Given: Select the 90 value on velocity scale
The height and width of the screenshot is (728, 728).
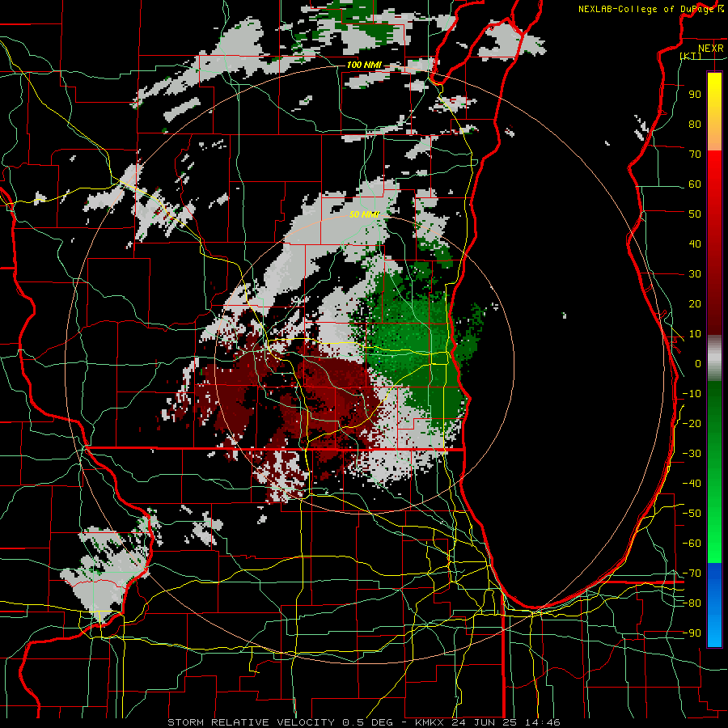Looking at the screenshot, I should tap(695, 95).
